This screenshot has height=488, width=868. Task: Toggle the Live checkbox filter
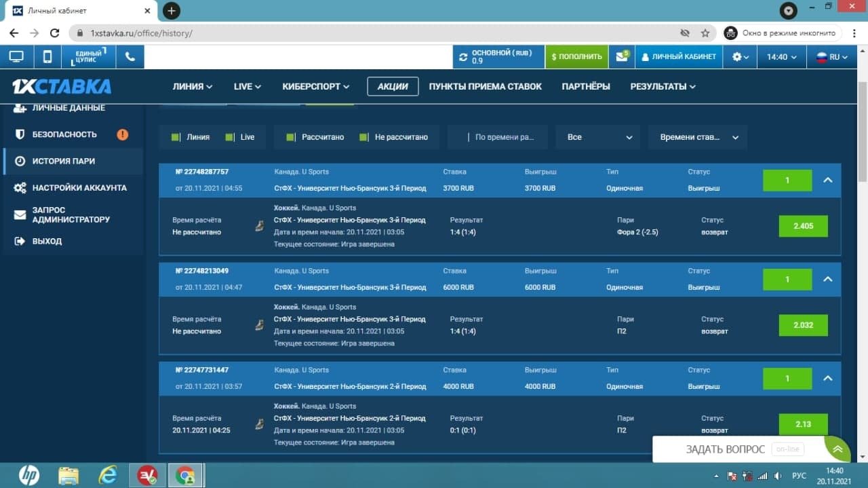[x=230, y=137]
